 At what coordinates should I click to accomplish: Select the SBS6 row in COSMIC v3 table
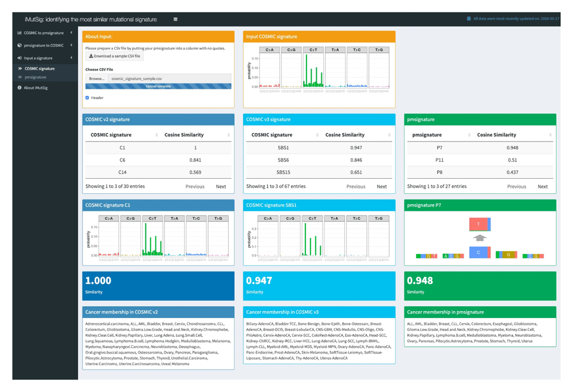click(319, 160)
